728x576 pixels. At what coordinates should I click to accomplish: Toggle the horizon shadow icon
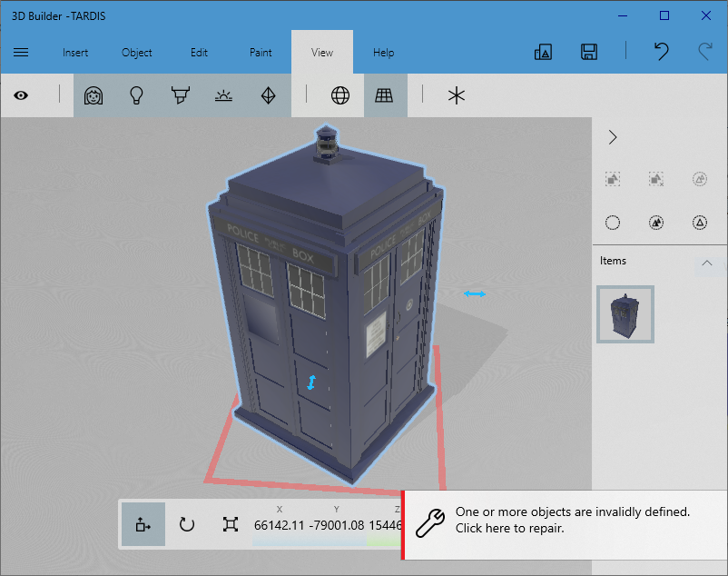coord(224,95)
